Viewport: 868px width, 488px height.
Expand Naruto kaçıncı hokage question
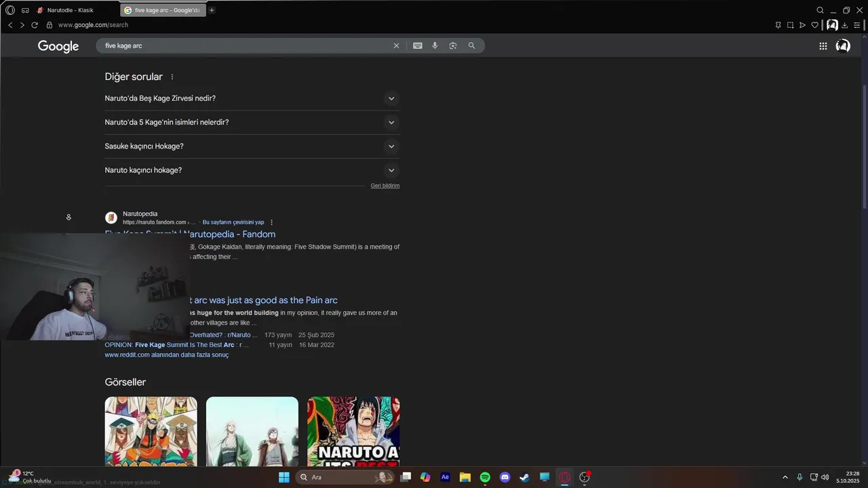(252, 170)
